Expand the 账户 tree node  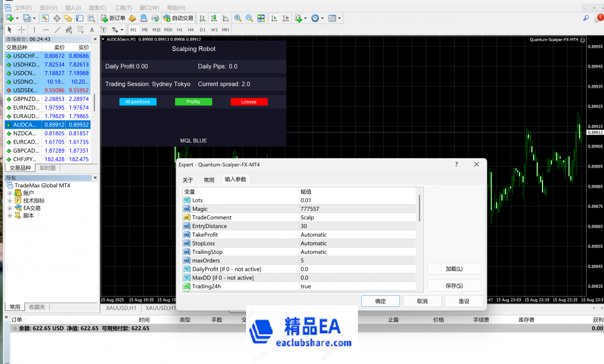coord(10,193)
